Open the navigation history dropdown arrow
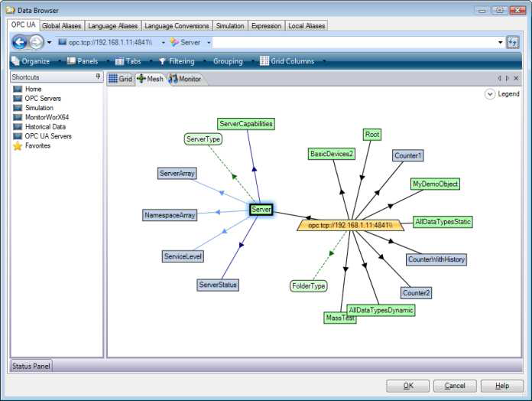 [x=50, y=43]
